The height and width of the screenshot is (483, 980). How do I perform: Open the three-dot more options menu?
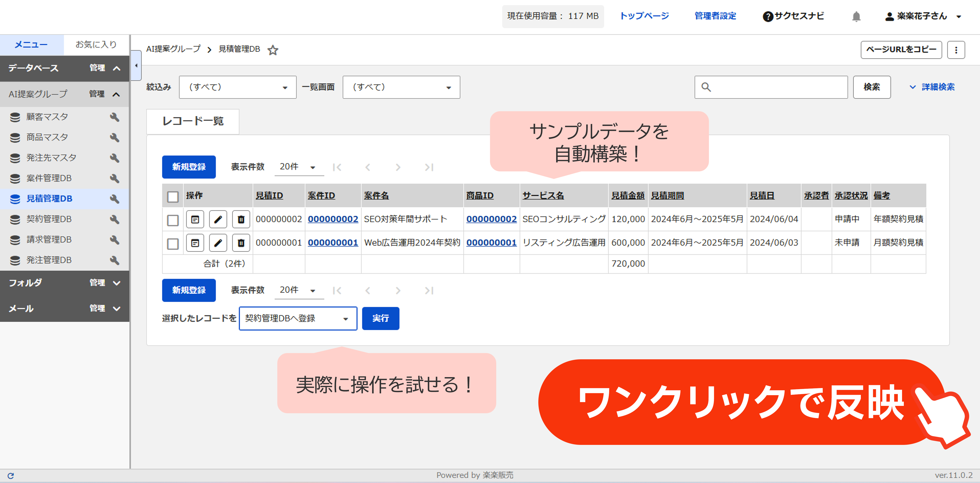(956, 50)
